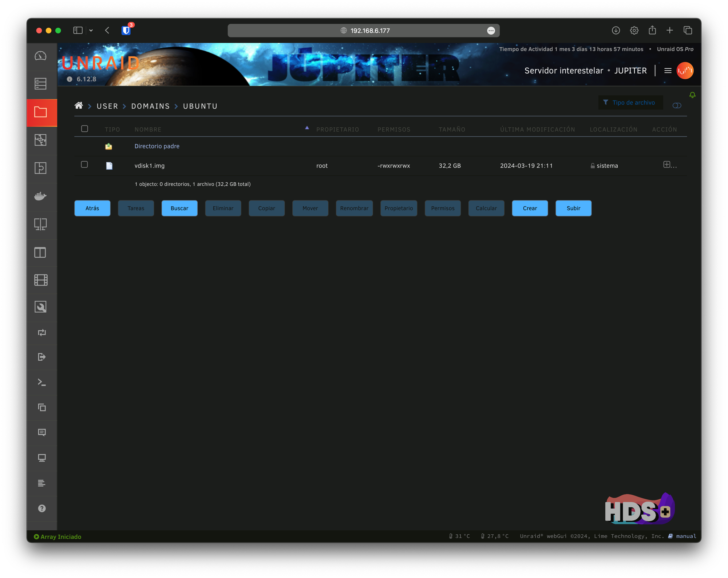Screen dimensions: 728x578
Task: Click the Buscar button
Action: [179, 208]
